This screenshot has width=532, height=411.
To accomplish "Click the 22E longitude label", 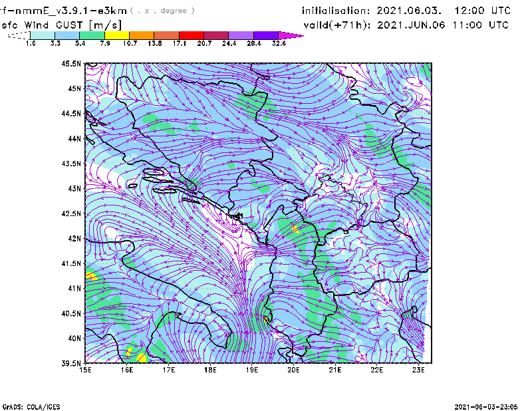I will (376, 370).
